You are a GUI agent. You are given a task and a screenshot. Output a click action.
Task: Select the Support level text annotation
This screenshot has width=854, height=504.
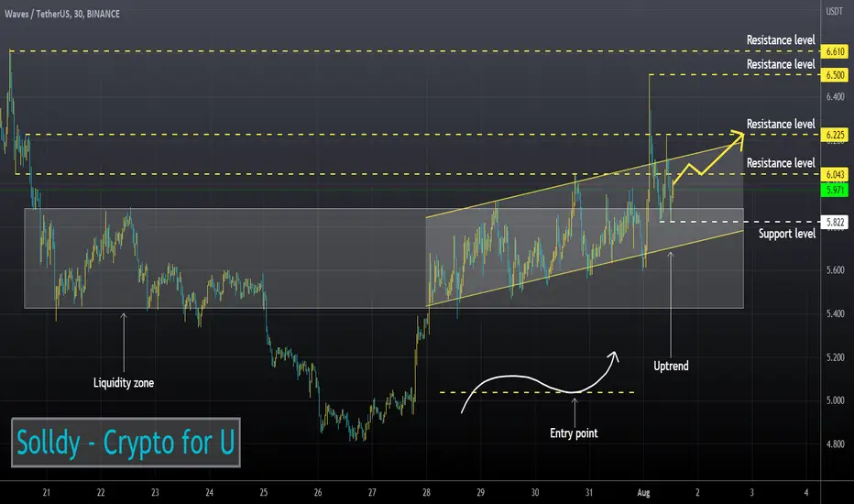click(x=787, y=234)
